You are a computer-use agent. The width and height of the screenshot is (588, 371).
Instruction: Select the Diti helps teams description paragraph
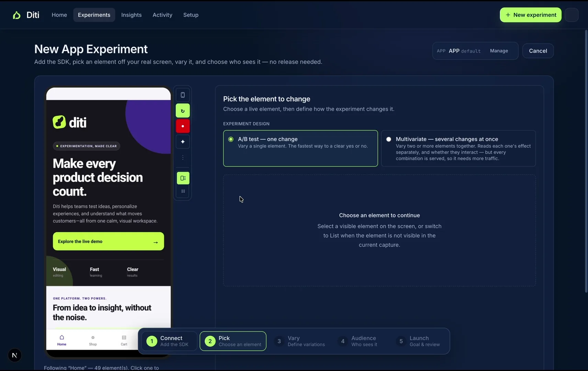tap(105, 214)
